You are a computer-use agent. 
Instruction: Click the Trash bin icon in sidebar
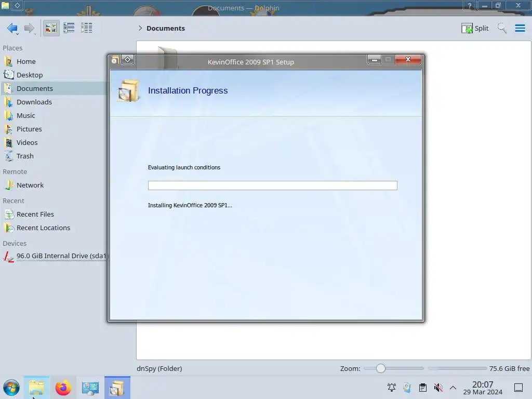click(x=8, y=156)
